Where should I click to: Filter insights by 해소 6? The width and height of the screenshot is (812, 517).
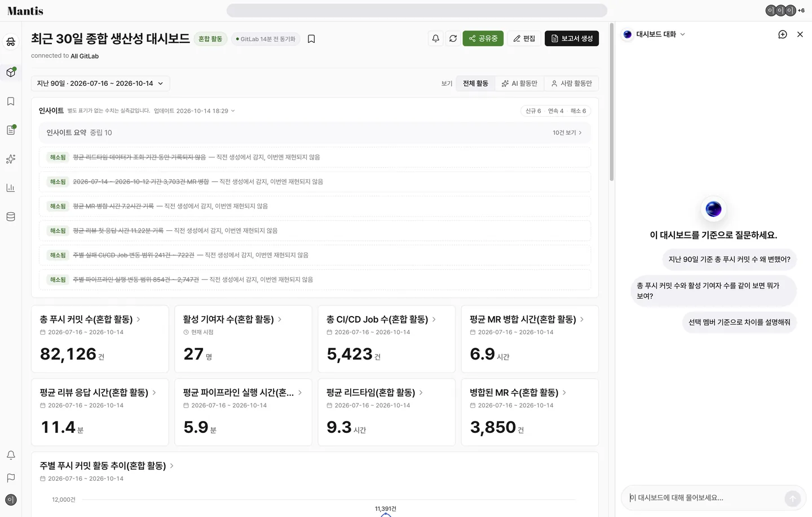(x=578, y=111)
